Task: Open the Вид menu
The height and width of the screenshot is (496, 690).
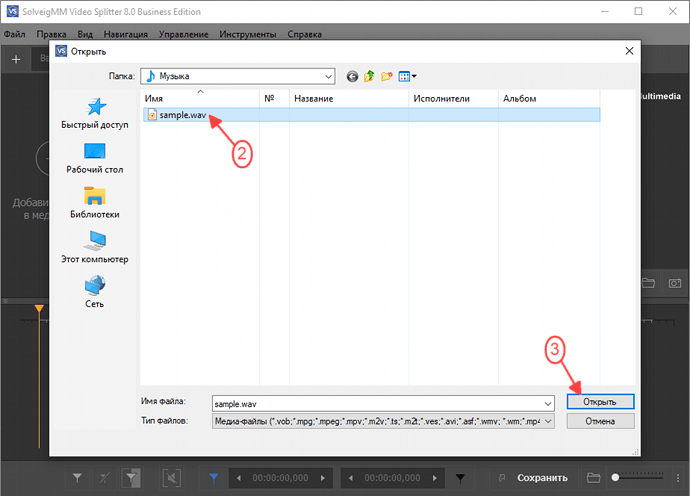Action: (x=85, y=34)
